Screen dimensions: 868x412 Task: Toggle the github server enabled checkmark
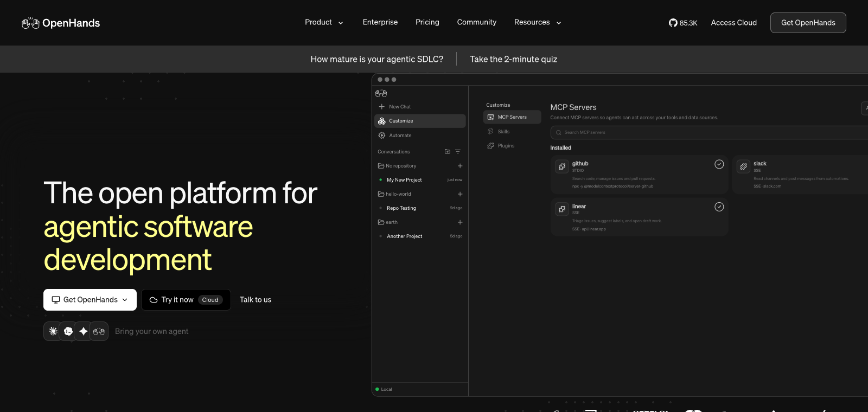click(x=719, y=164)
